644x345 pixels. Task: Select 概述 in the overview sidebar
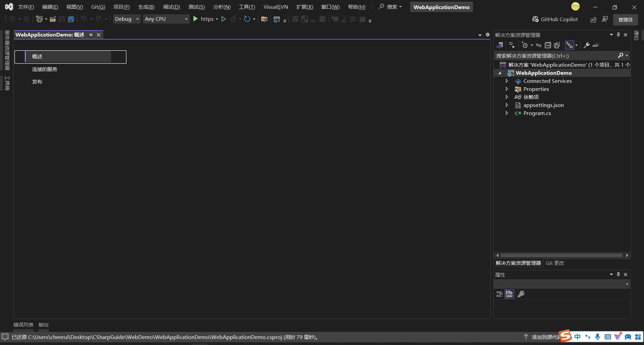(x=70, y=57)
